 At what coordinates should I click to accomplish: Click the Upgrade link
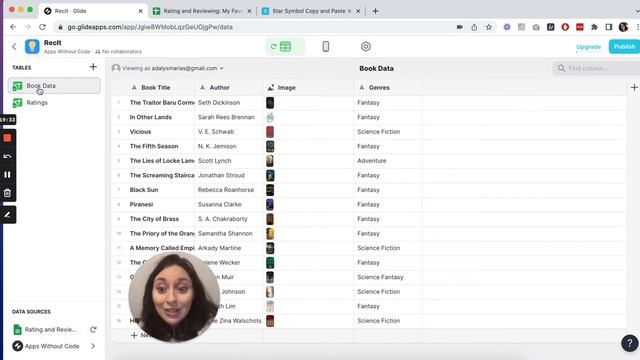click(589, 47)
